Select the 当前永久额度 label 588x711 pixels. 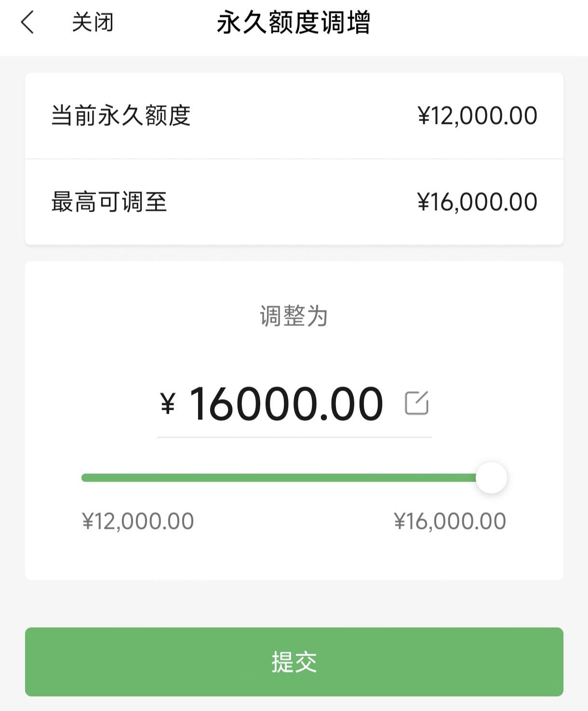121,116
